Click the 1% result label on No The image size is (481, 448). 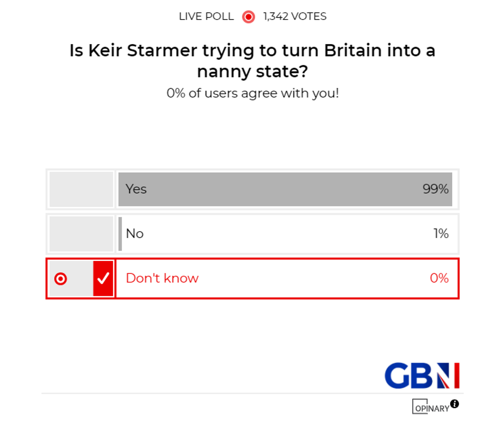(441, 234)
